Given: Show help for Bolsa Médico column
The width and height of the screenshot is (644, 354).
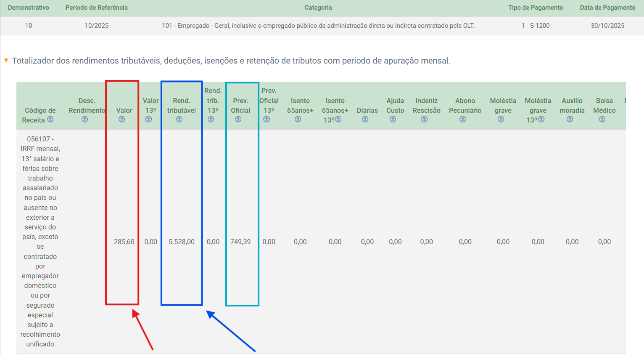Looking at the screenshot, I should pos(602,120).
